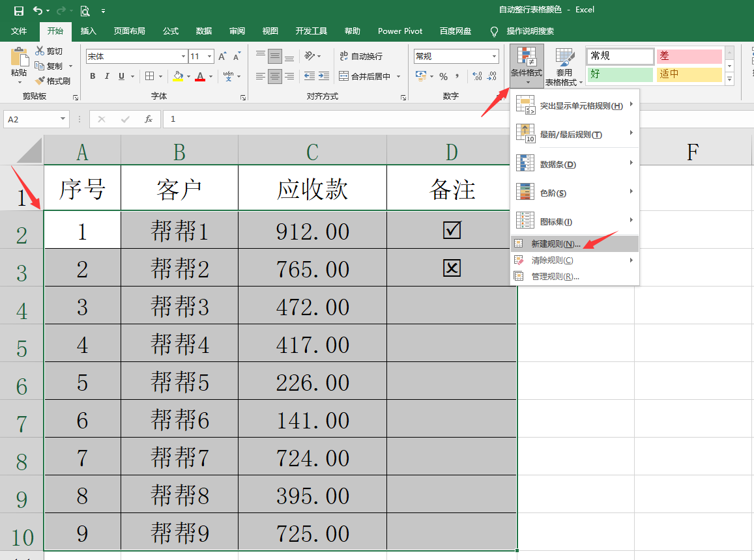Toggle Align Right horizontal alignment
Viewport: 754px width, 560px height.
tap(289, 76)
